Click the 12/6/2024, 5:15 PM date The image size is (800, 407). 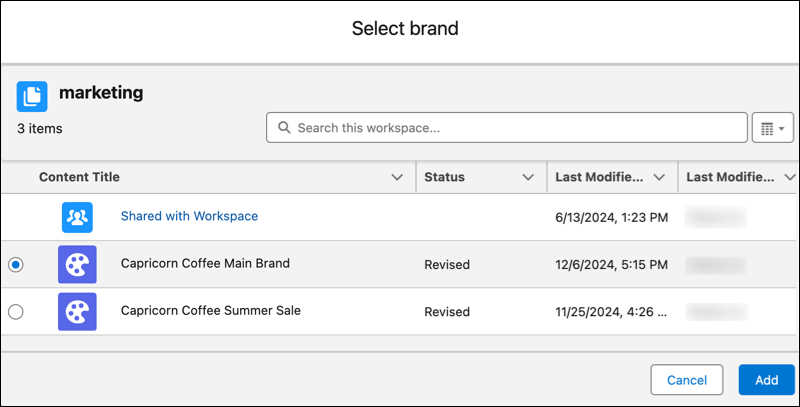(x=612, y=265)
